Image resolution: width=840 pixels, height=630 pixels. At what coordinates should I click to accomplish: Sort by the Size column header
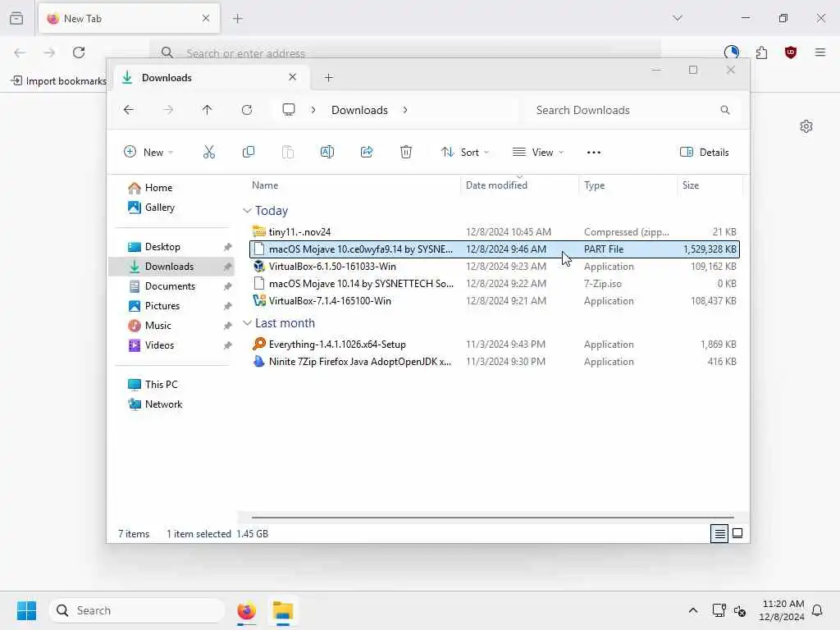pos(691,185)
